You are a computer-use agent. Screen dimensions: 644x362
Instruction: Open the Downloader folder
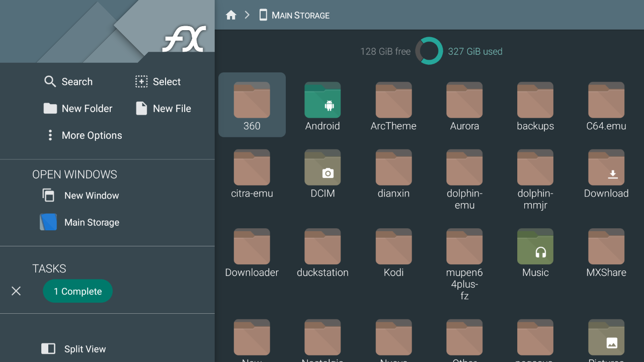252,253
